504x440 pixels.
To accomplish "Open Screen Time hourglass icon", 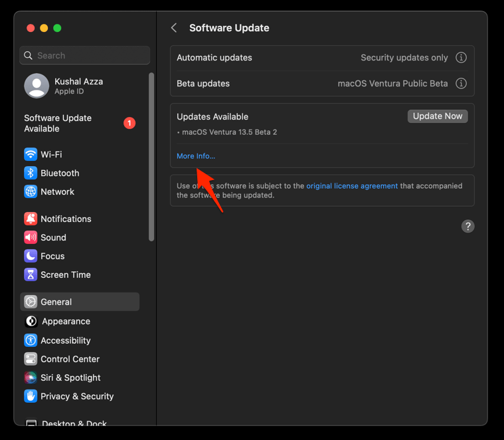I will coord(31,275).
